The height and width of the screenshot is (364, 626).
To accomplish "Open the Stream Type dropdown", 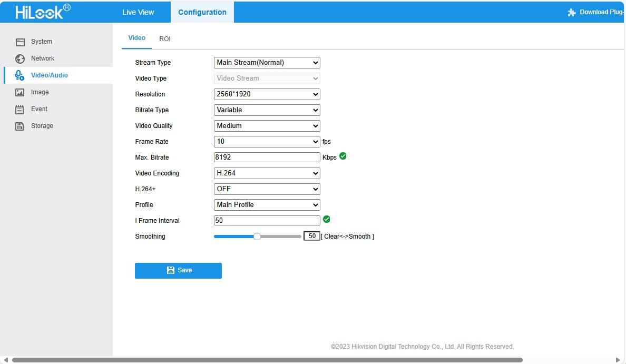I will click(x=267, y=63).
